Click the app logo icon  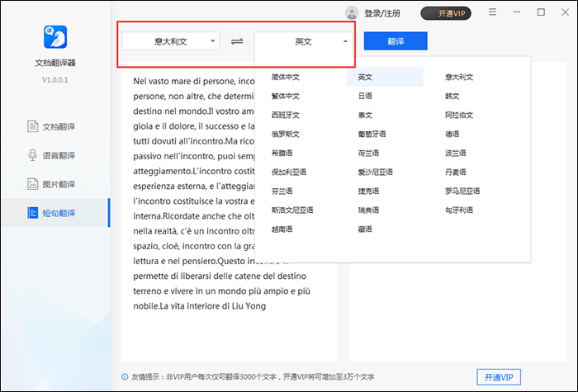click(54, 36)
